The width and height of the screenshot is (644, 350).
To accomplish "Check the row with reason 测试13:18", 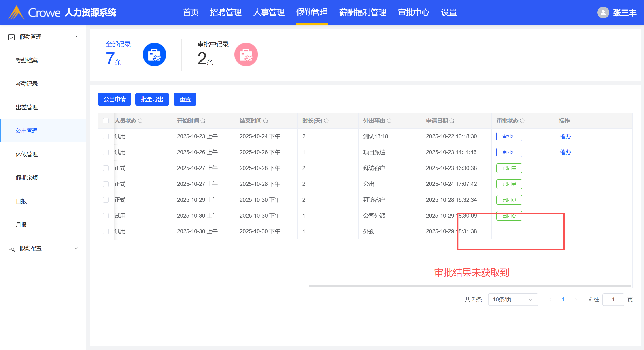I will click(x=106, y=136).
